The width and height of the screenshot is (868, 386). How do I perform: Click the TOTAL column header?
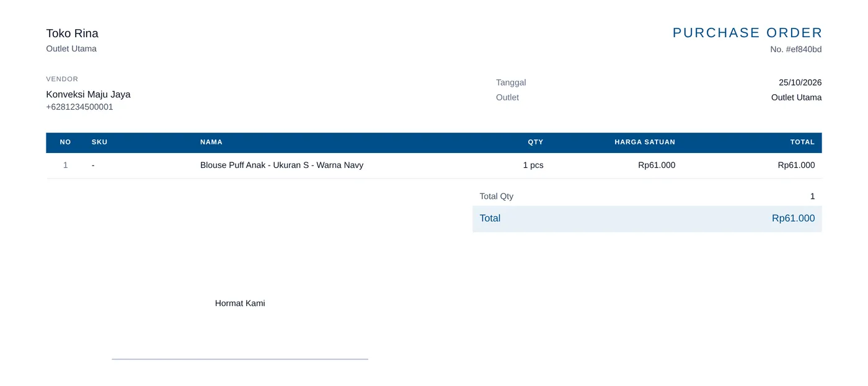click(802, 143)
